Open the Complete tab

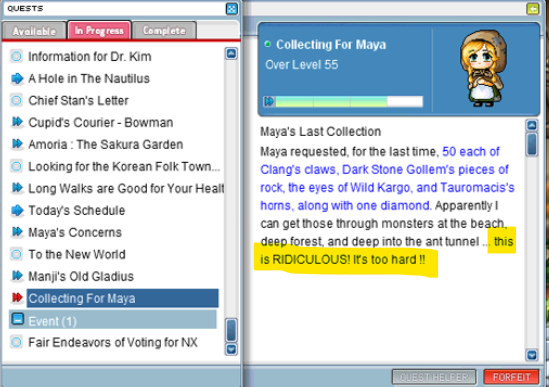[x=164, y=31]
